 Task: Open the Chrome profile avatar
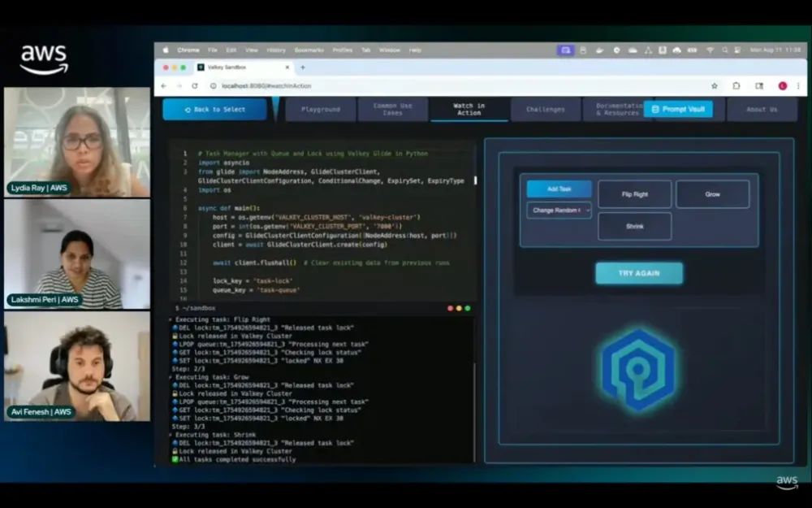[783, 86]
